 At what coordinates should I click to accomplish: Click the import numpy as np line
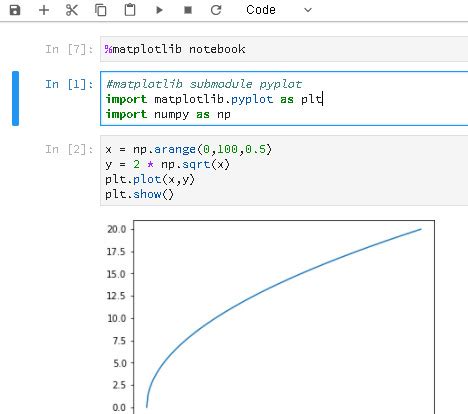[x=168, y=114]
